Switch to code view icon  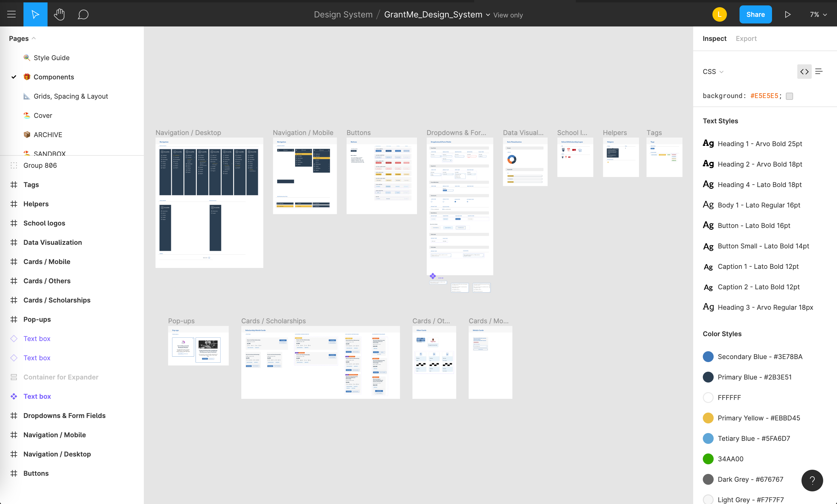804,71
